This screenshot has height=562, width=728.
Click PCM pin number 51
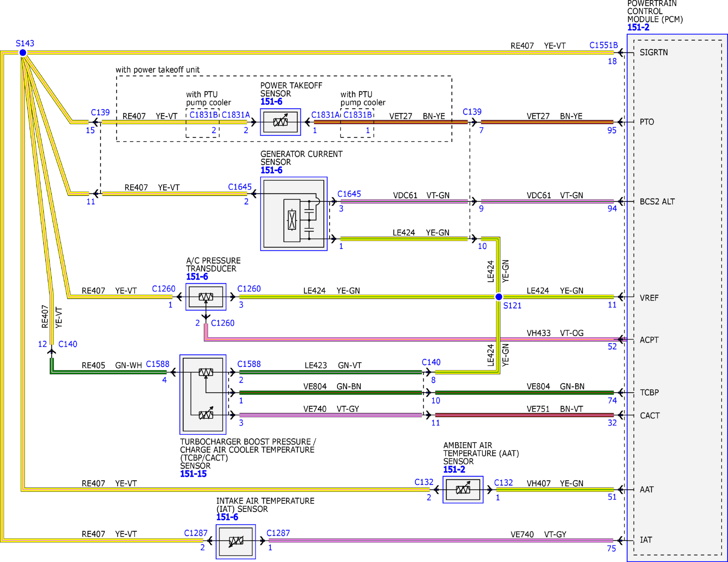[612, 497]
